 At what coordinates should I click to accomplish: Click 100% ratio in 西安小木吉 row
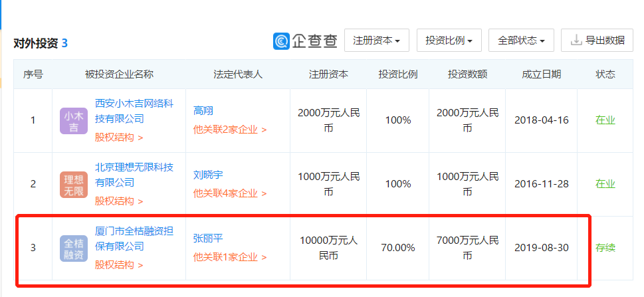pos(398,120)
